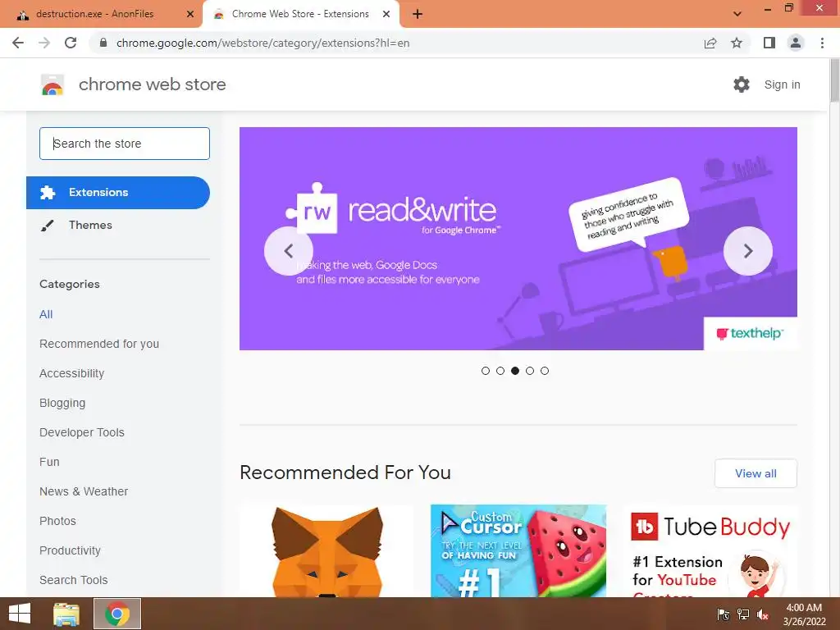Open Chrome's three-dot menu
840x630 pixels.
822,43
